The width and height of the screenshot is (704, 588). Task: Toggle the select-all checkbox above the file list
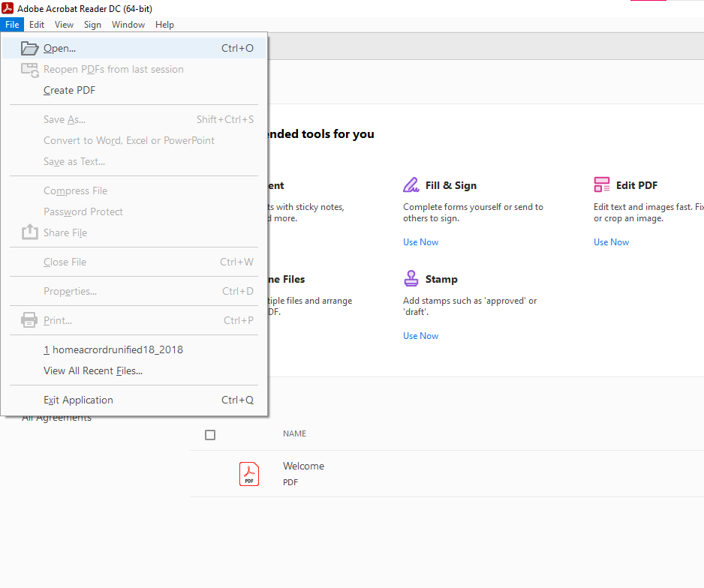210,434
